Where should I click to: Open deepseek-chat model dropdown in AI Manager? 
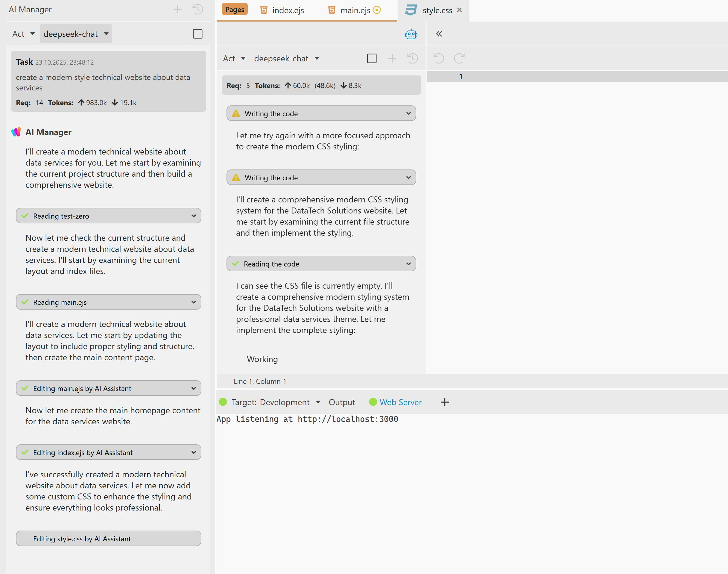(x=76, y=34)
